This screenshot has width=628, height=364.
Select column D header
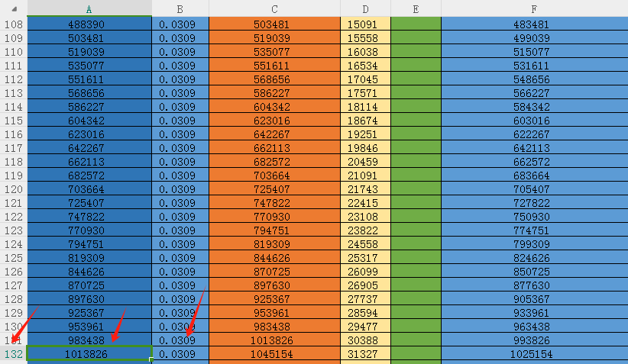(365, 9)
